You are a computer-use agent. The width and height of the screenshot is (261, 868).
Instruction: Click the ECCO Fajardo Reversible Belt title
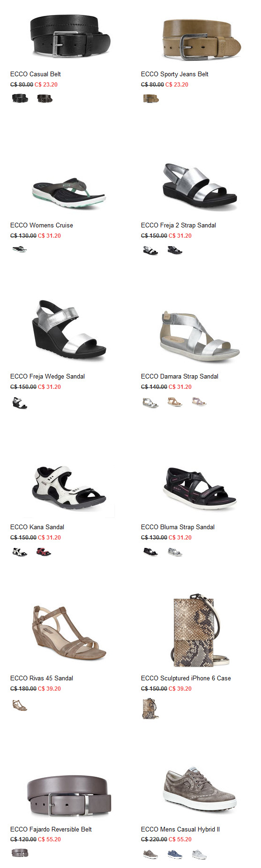click(51, 829)
